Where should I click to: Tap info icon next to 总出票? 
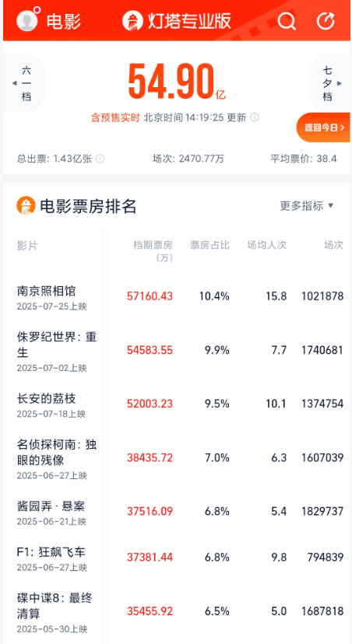[100, 159]
